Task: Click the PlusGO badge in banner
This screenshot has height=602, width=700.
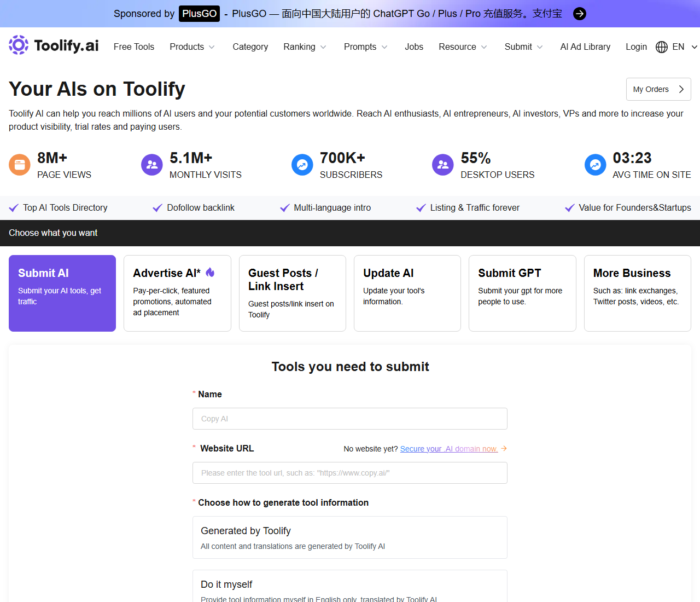Action: click(199, 14)
